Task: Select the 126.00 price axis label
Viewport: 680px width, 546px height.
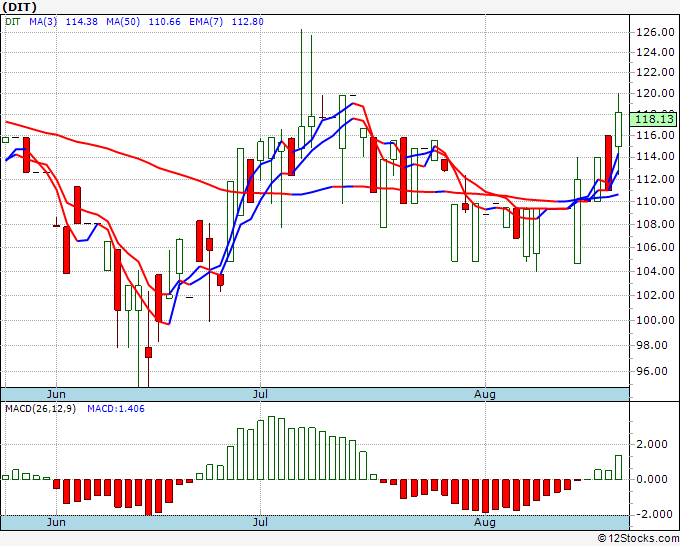Action: tap(655, 32)
